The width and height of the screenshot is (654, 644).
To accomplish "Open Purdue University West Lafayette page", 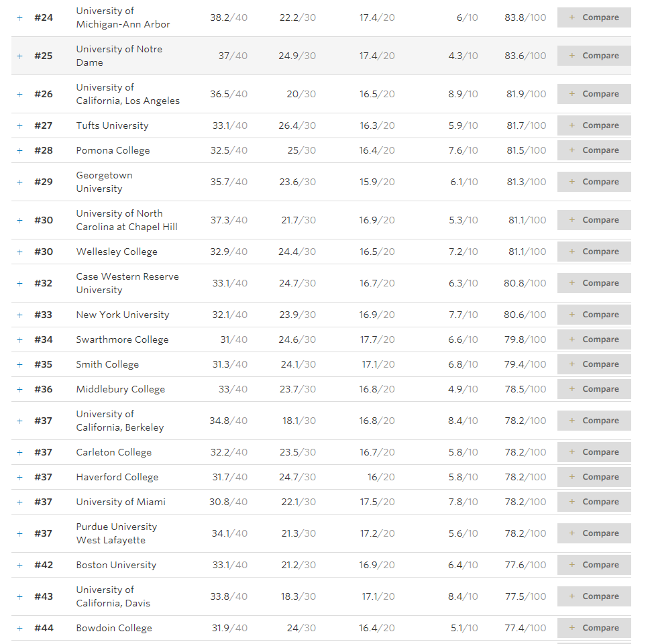I will pos(116,533).
